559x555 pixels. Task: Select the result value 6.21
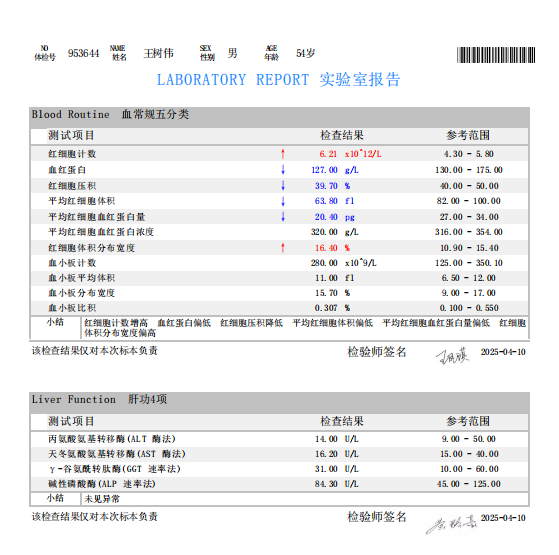pyautogui.click(x=328, y=154)
